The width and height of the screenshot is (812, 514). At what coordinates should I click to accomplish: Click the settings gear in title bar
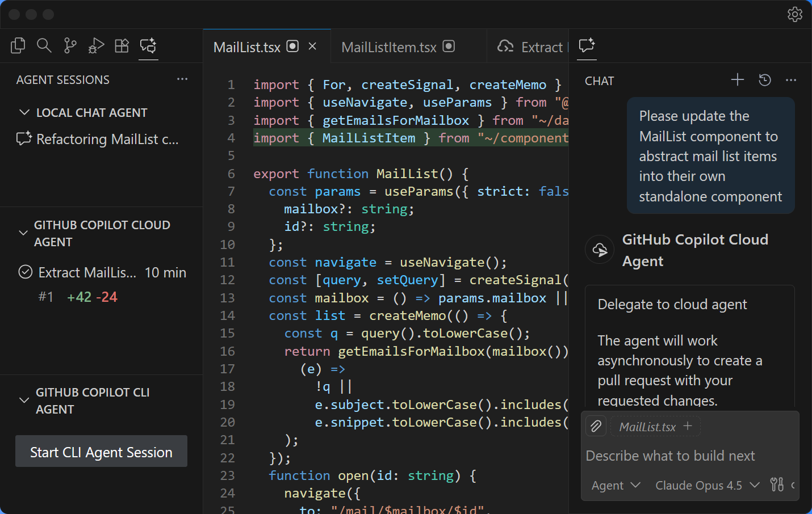tap(794, 14)
